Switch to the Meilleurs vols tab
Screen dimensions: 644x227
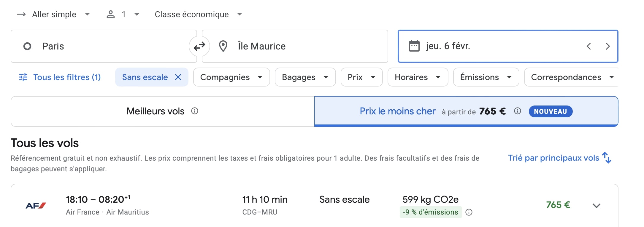pos(163,111)
